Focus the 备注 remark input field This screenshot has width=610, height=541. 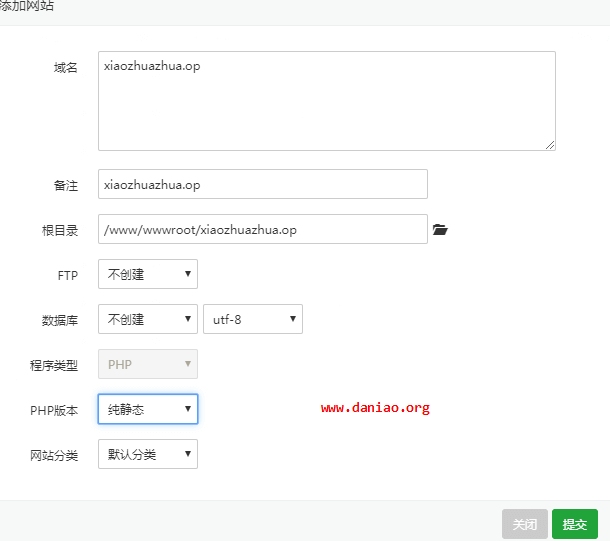[263, 184]
